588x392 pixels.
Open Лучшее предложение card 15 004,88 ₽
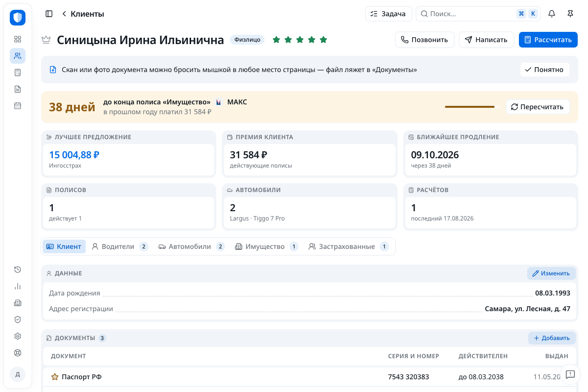click(x=128, y=153)
